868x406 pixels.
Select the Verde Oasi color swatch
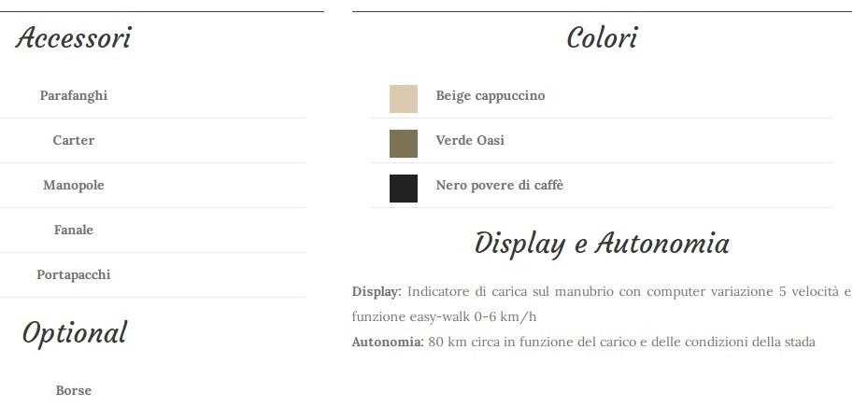[403, 143]
